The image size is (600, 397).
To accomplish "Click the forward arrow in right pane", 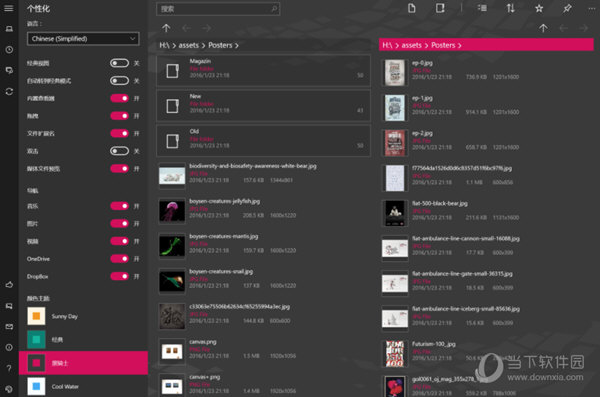I will click(584, 28).
